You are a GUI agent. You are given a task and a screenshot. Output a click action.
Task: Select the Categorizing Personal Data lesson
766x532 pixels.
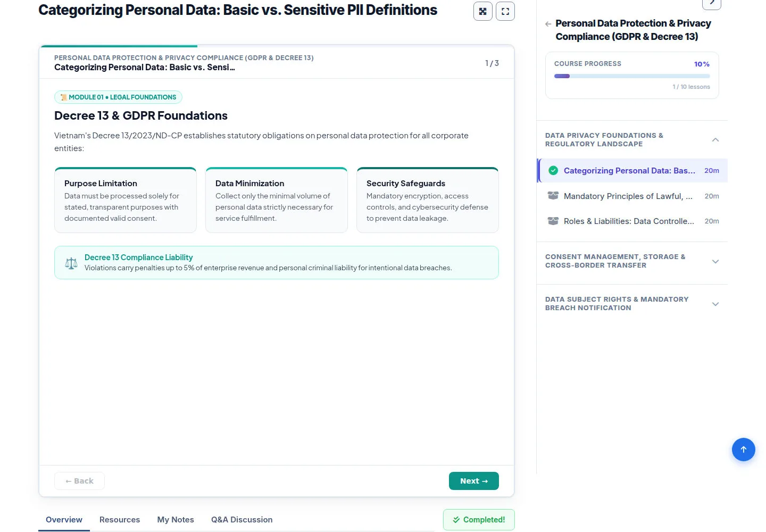pos(632,171)
